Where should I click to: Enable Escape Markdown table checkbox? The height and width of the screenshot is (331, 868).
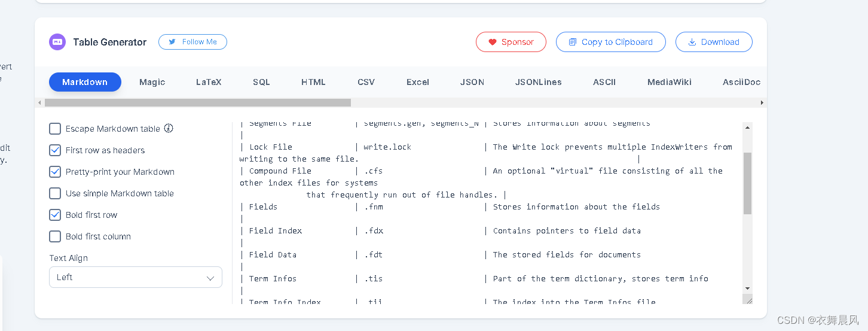point(55,129)
